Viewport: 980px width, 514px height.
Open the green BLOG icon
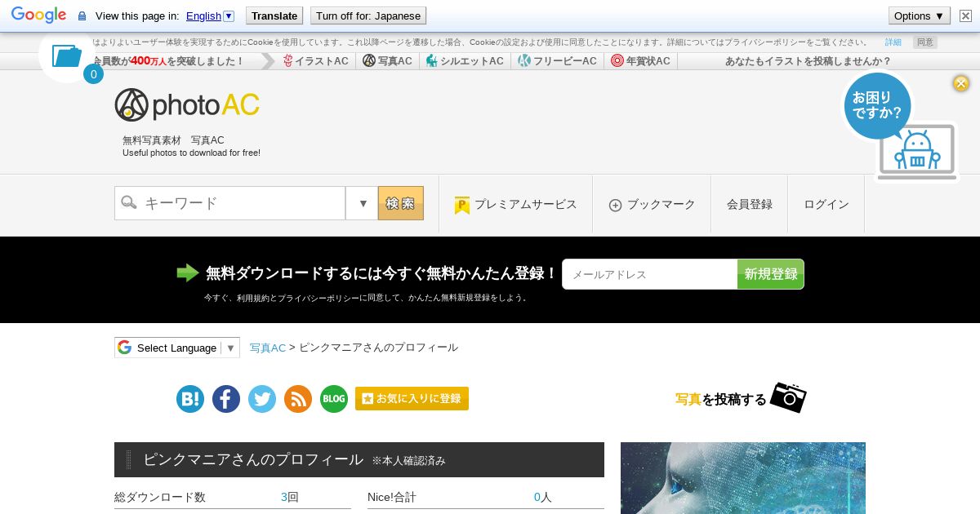(334, 399)
